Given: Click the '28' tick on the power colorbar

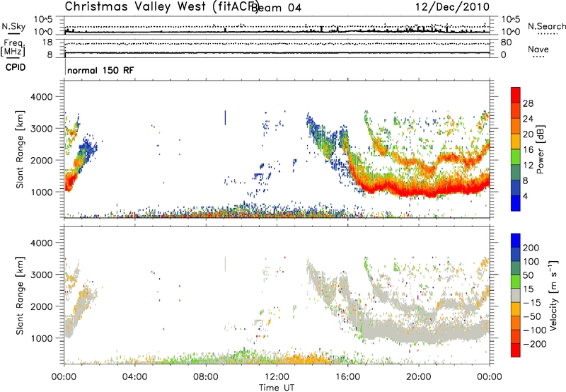Looking at the screenshot, I should 528,103.
